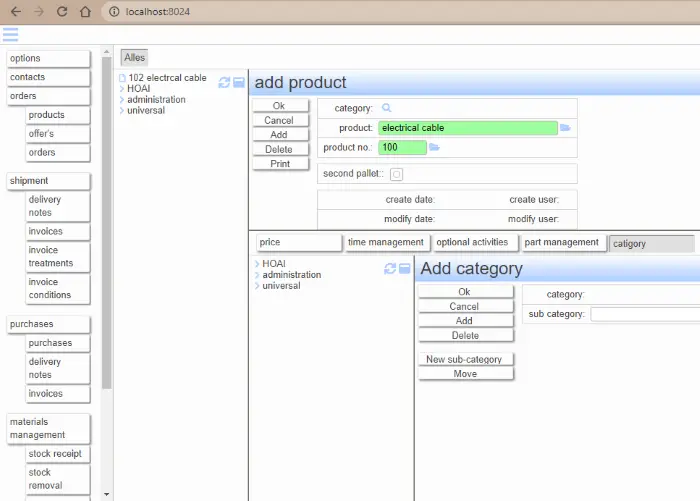Screen dimensions: 700x501
Task: Open stock removal
Action: [58, 479]
